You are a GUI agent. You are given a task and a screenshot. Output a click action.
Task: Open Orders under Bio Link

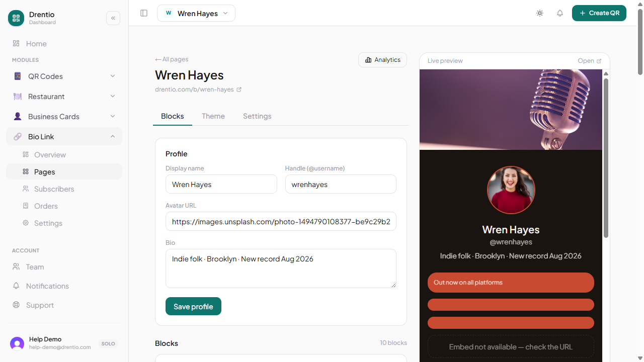[x=64, y=206]
